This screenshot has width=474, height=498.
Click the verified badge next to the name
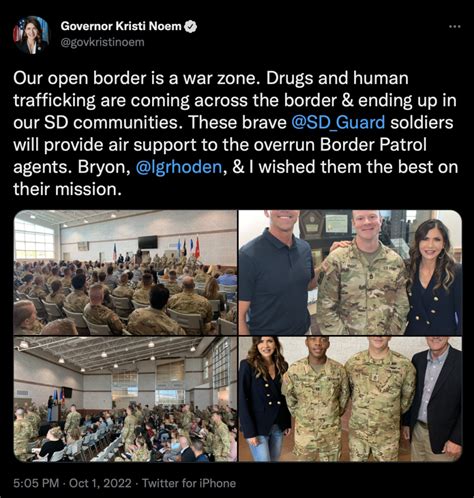click(191, 26)
